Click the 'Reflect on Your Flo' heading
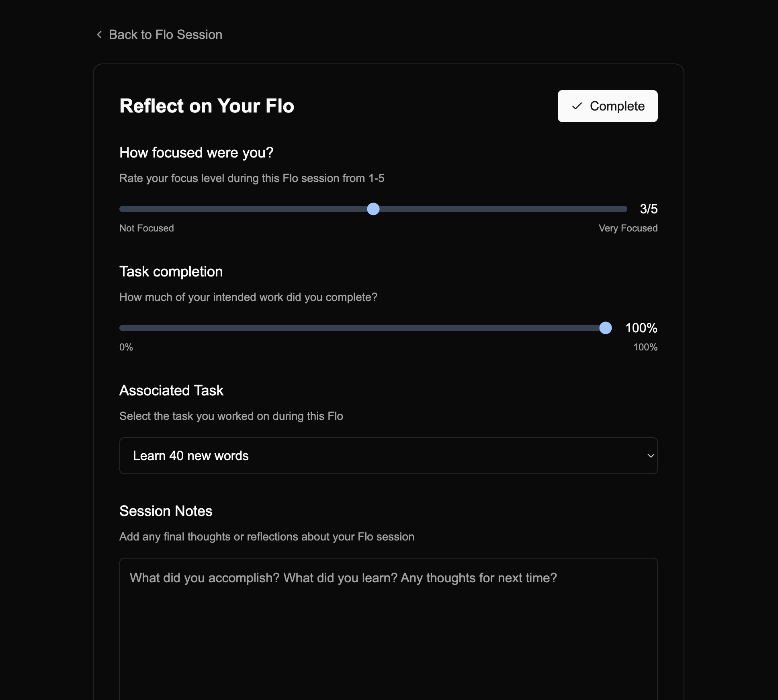The image size is (778, 700). (x=207, y=106)
